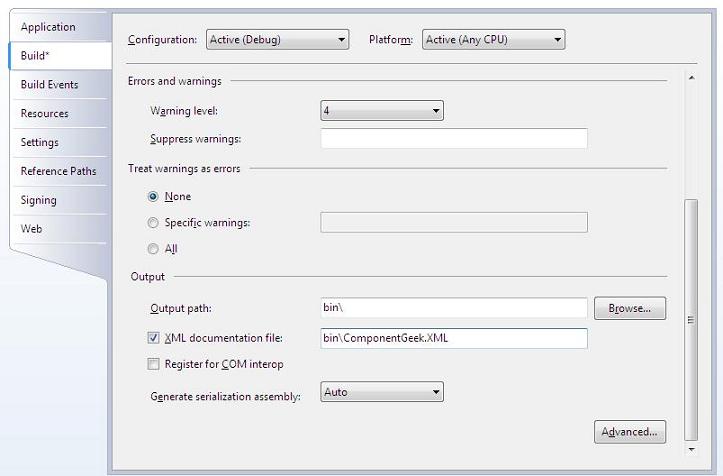Screen dimensions: 723x476
Task: Click the Suppress warnings input field
Action: click(x=454, y=138)
